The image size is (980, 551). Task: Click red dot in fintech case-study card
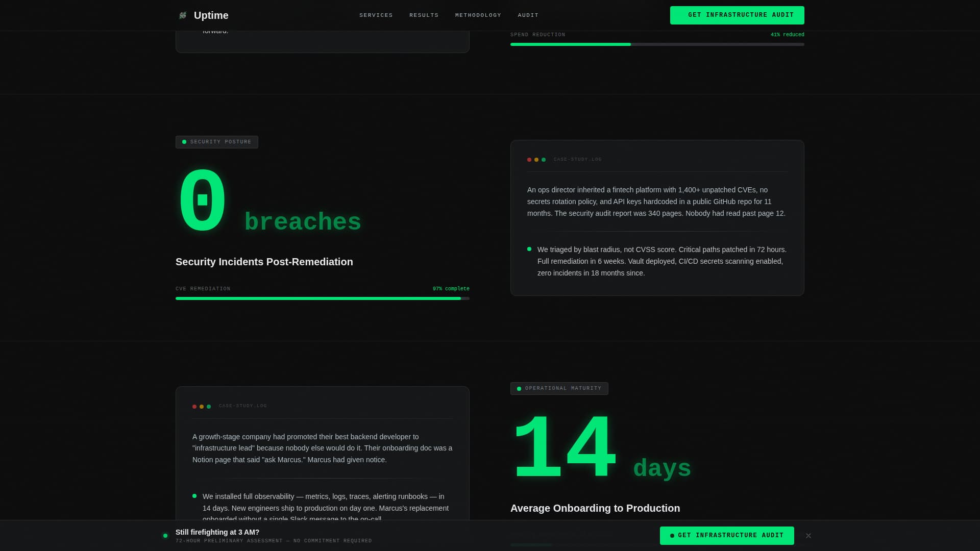tap(529, 160)
